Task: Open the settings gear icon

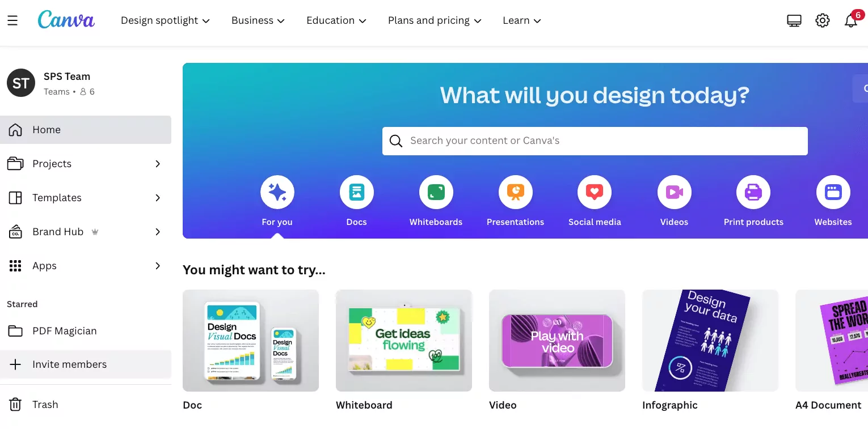Action: 822,20
